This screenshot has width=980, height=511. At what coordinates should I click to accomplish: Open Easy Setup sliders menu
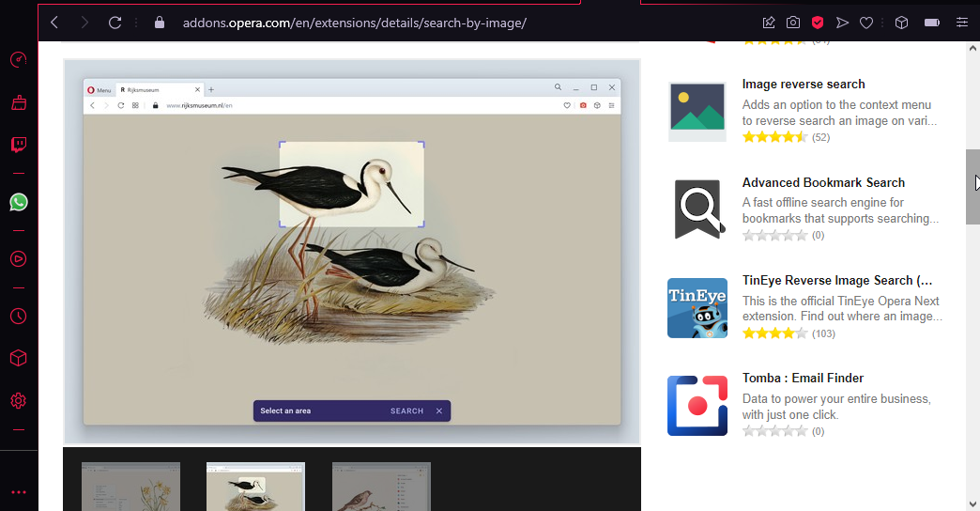pyautogui.click(x=961, y=23)
